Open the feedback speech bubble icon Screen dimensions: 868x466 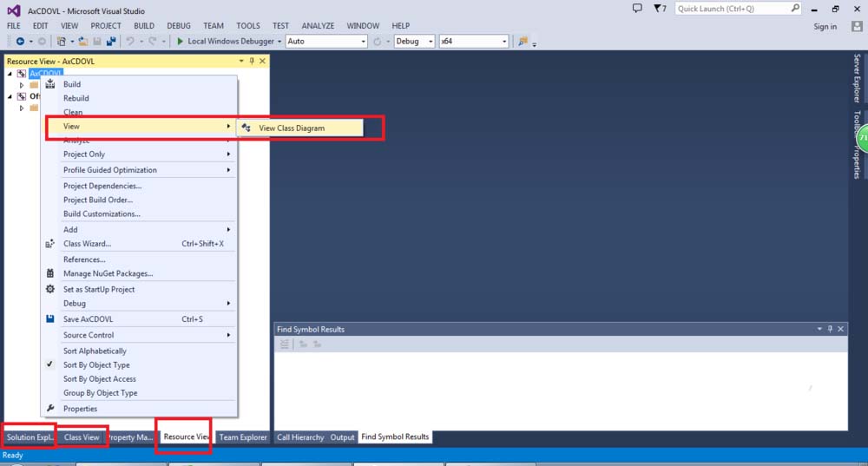coord(637,9)
